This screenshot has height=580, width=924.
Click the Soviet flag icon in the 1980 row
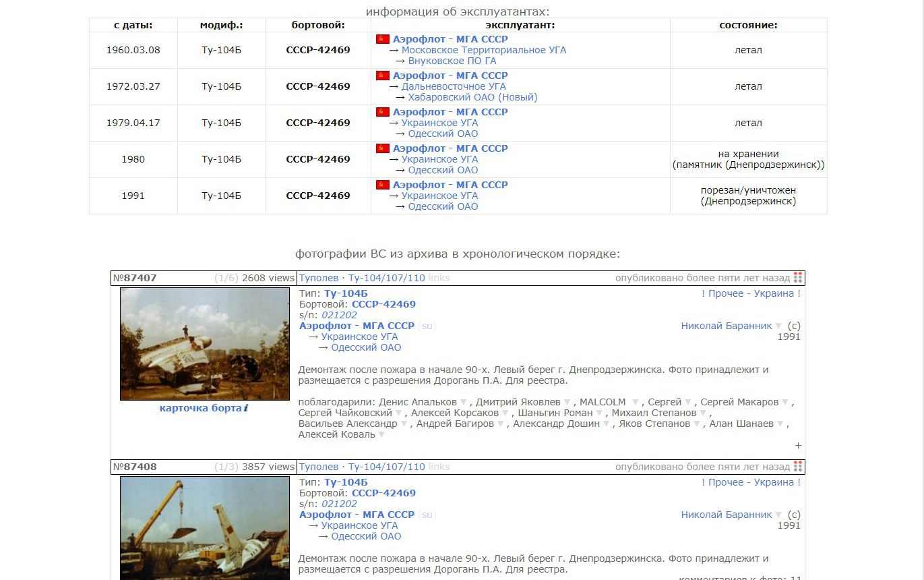382,148
